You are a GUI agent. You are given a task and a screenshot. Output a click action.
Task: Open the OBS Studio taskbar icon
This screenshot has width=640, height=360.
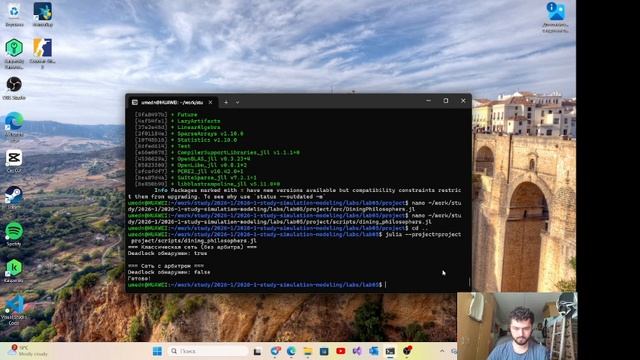[x=407, y=351]
